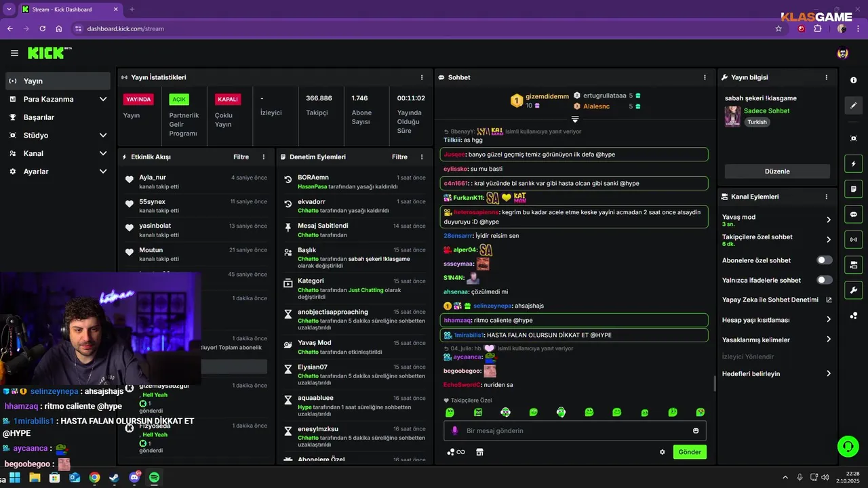868x488 pixels.
Task: Toggle the chat bubble widget icon
Action: 853,214
